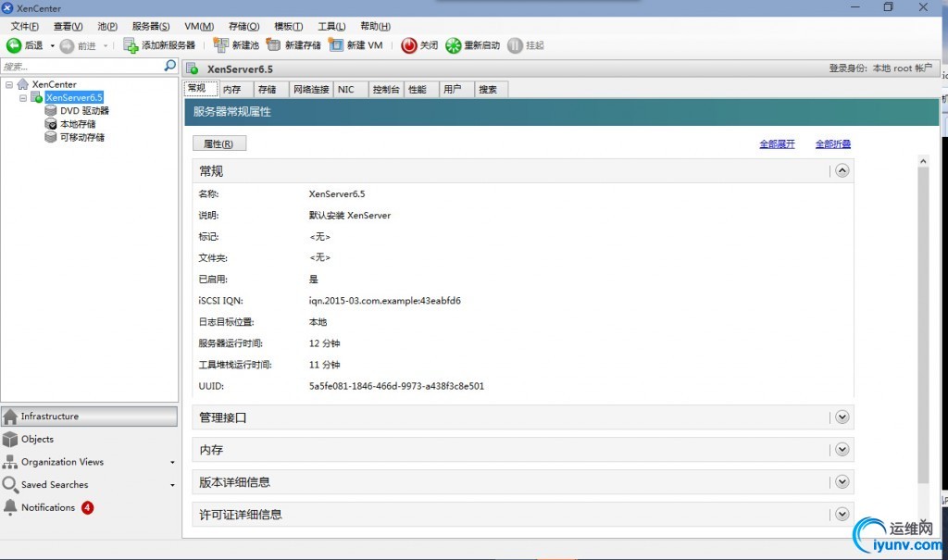Screen dimensions: 948x560
Task: Switch to the Performance (性能) tab
Action: coord(421,90)
